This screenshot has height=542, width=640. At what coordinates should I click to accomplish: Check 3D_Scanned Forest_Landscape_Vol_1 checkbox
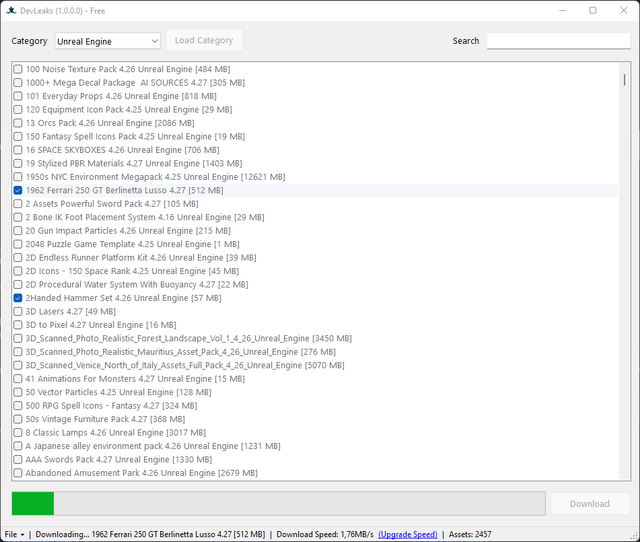coord(18,338)
